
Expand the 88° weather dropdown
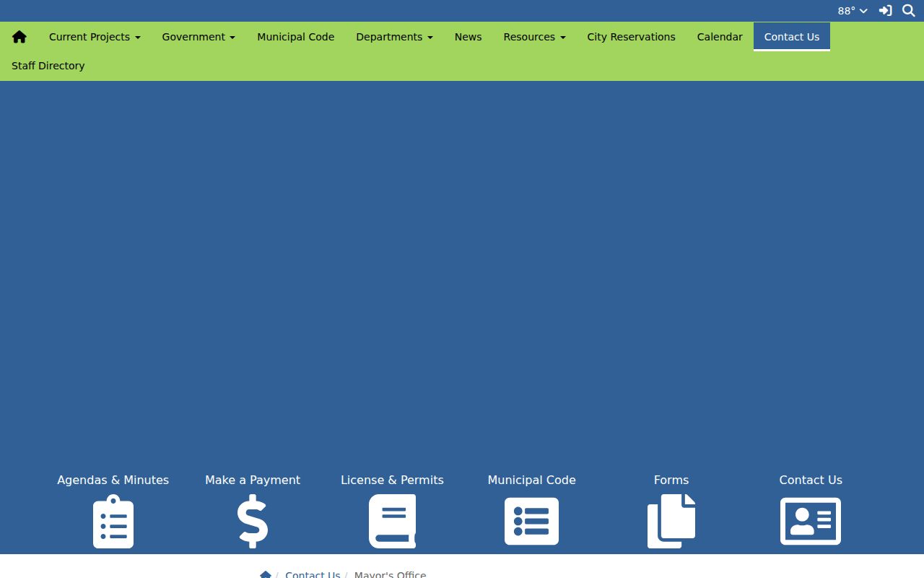[853, 11]
